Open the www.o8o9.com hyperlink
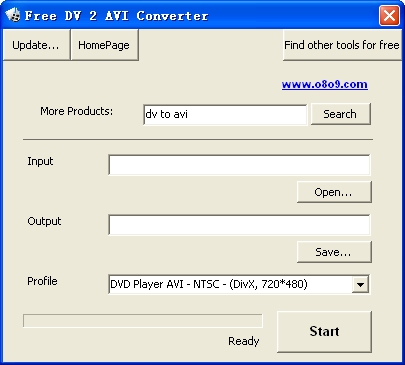 (325, 84)
